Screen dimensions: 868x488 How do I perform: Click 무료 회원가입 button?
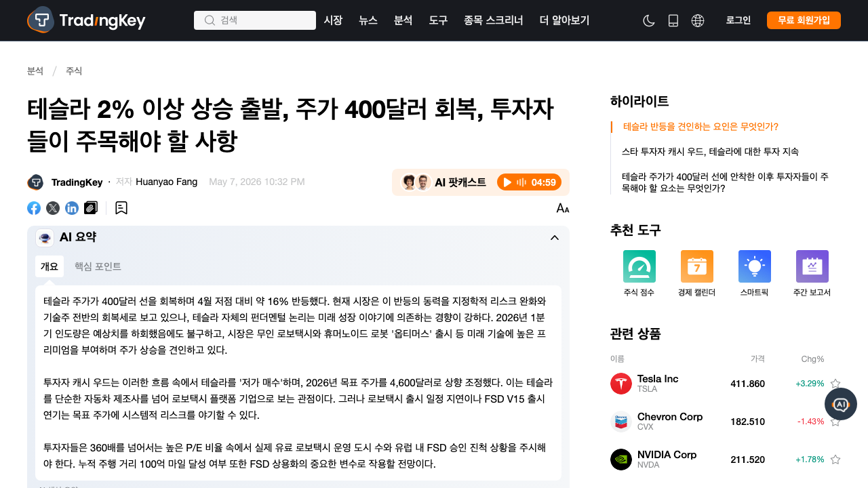click(804, 20)
